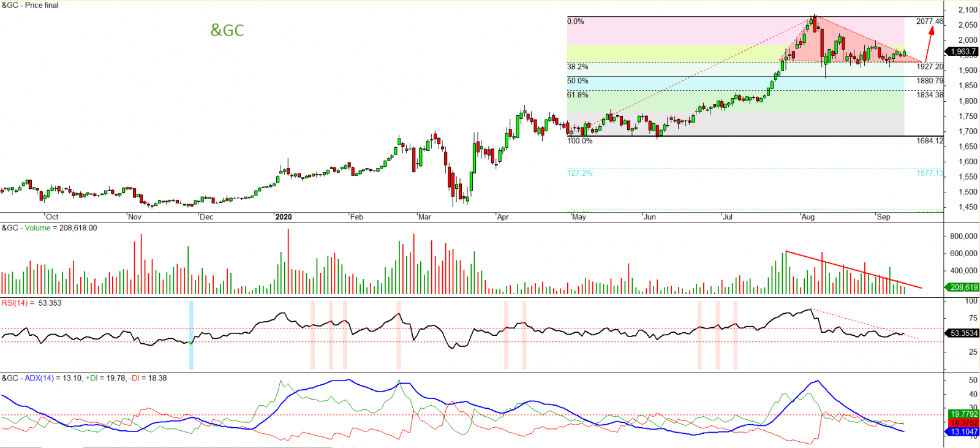Click the Nov label on time axis

point(135,217)
